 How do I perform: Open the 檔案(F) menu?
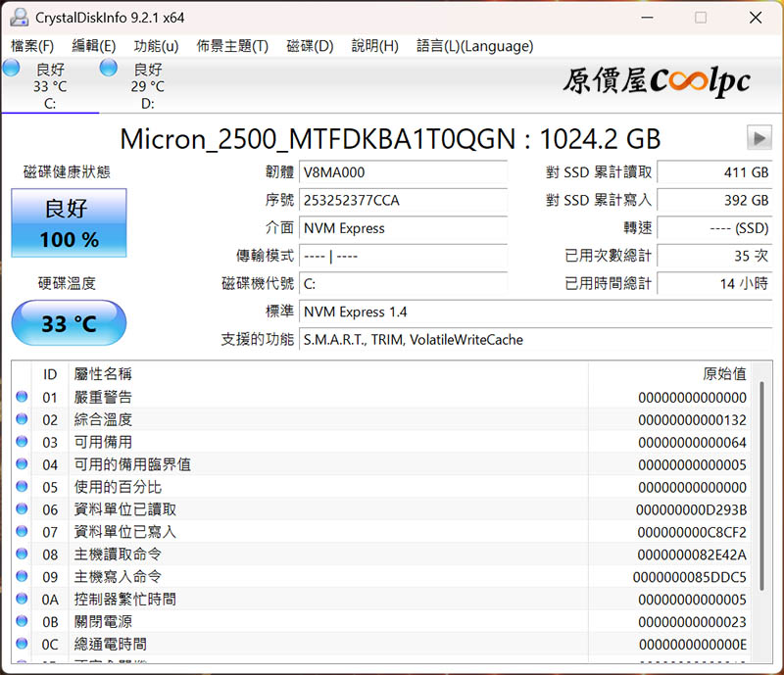pos(32,46)
